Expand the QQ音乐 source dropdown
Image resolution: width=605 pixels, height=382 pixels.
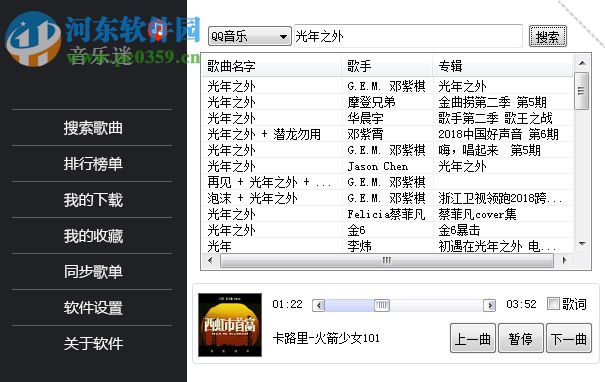pyautogui.click(x=250, y=37)
